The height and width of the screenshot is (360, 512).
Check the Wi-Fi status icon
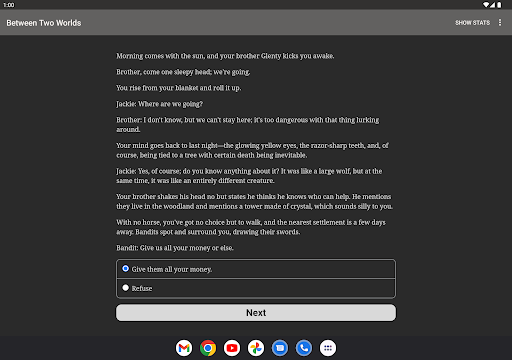click(x=486, y=5)
